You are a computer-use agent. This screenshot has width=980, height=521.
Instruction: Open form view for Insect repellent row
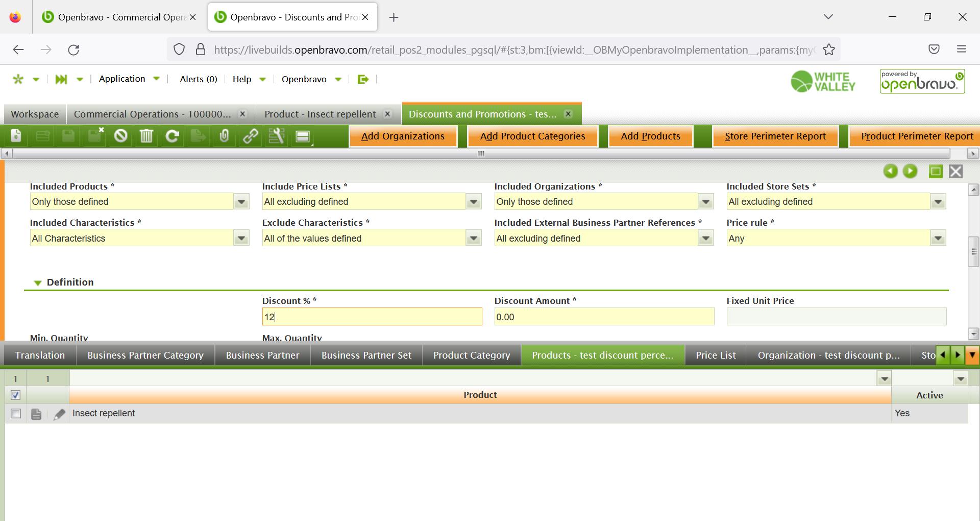click(36, 414)
